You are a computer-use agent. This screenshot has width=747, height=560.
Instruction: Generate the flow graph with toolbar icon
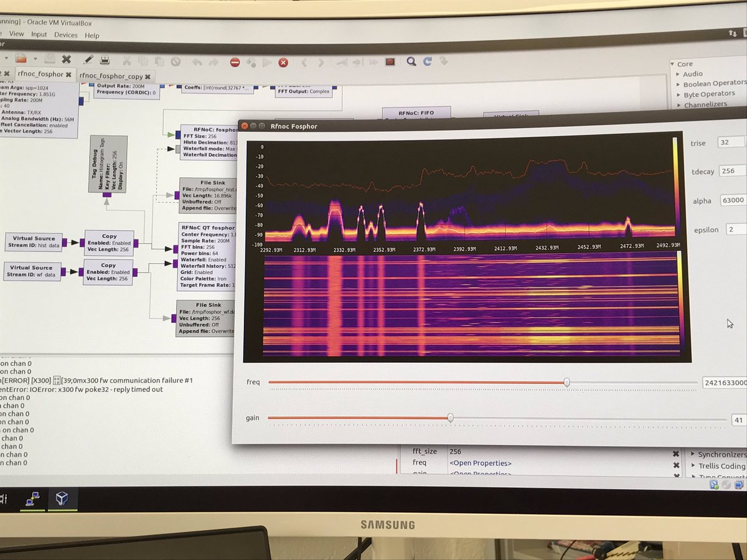click(251, 62)
